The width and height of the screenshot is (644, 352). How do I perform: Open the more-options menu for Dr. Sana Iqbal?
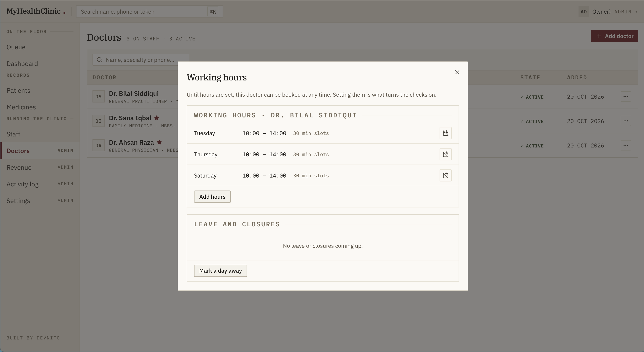[x=625, y=121]
